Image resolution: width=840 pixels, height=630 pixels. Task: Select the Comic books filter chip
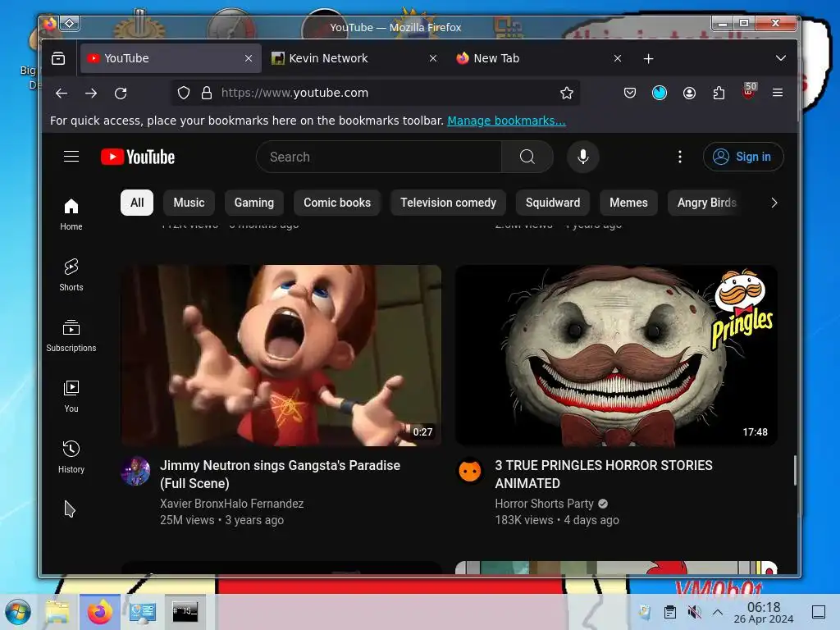[337, 203]
